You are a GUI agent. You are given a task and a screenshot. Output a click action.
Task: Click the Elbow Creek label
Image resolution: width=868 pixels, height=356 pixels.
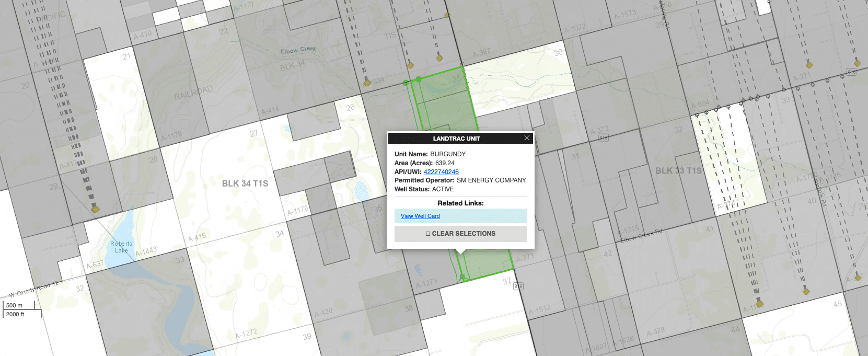click(298, 50)
